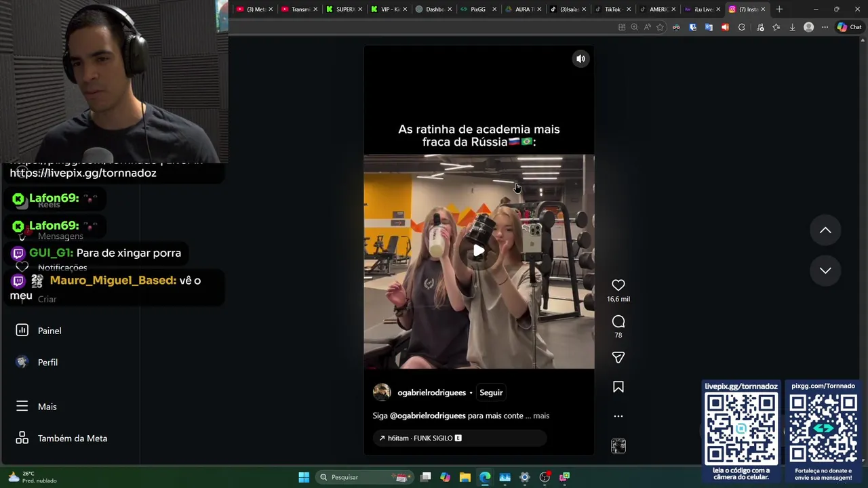
Task: Expand caption with 'mais' link
Action: click(541, 415)
